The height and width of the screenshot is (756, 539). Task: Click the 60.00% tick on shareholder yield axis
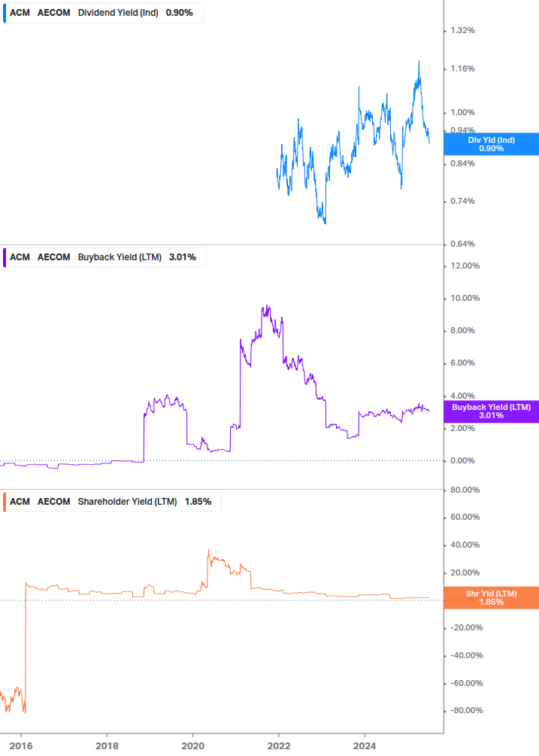click(465, 517)
